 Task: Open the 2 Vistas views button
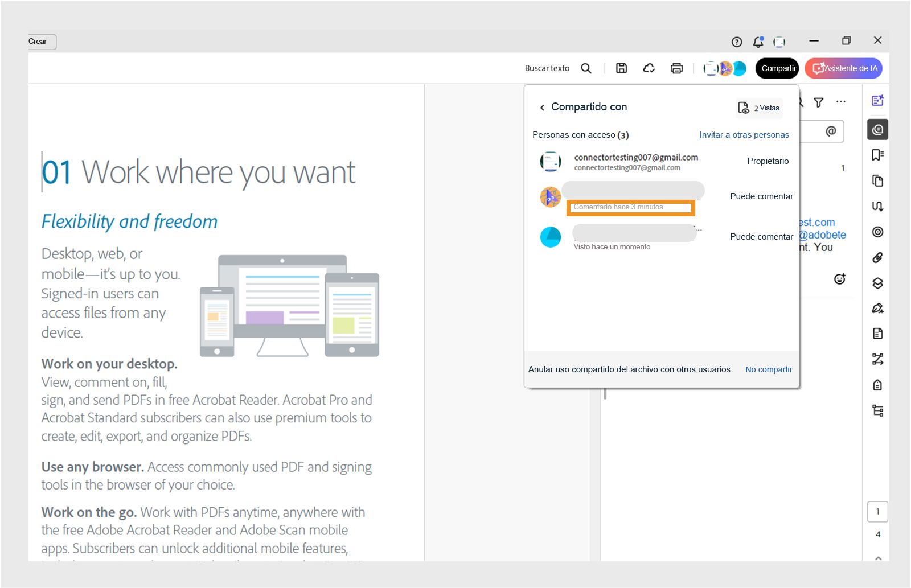[759, 108]
